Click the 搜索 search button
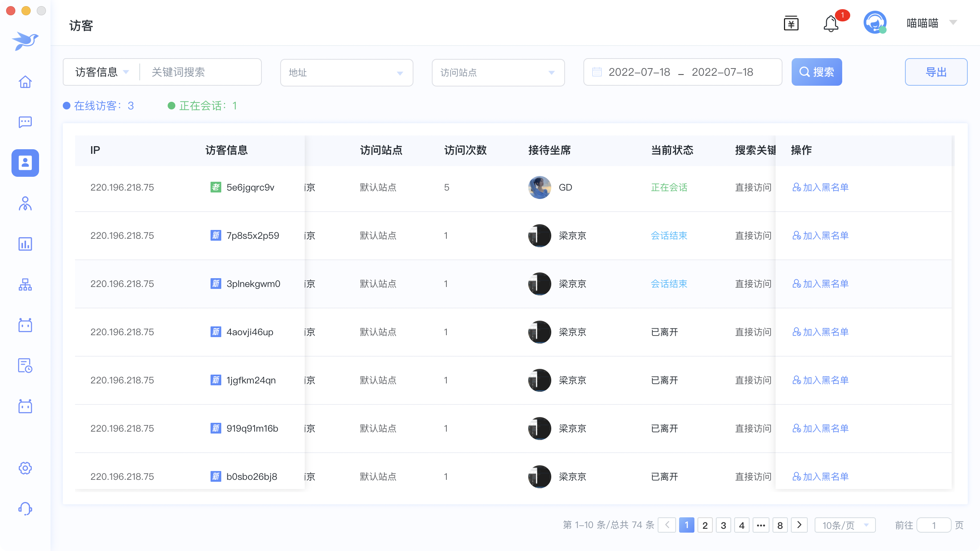Screen dimensions: 980x551 pyautogui.click(x=817, y=72)
